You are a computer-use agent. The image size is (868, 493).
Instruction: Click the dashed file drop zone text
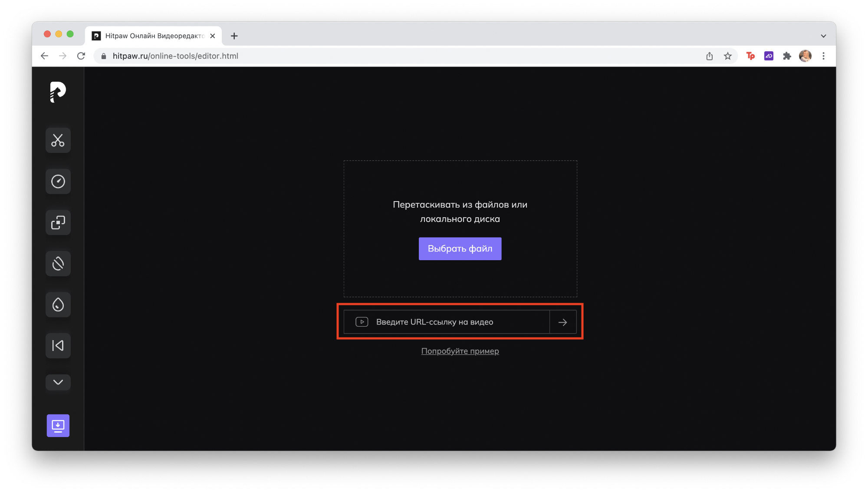(x=460, y=212)
